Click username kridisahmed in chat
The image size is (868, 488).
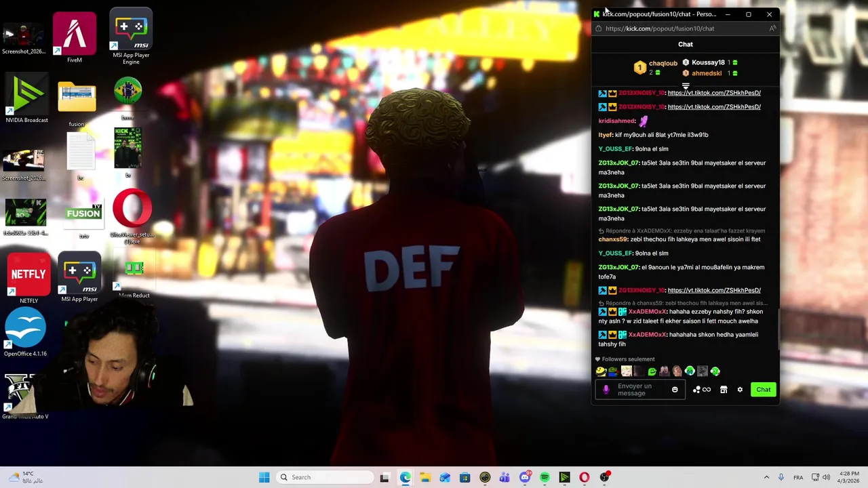click(x=616, y=121)
